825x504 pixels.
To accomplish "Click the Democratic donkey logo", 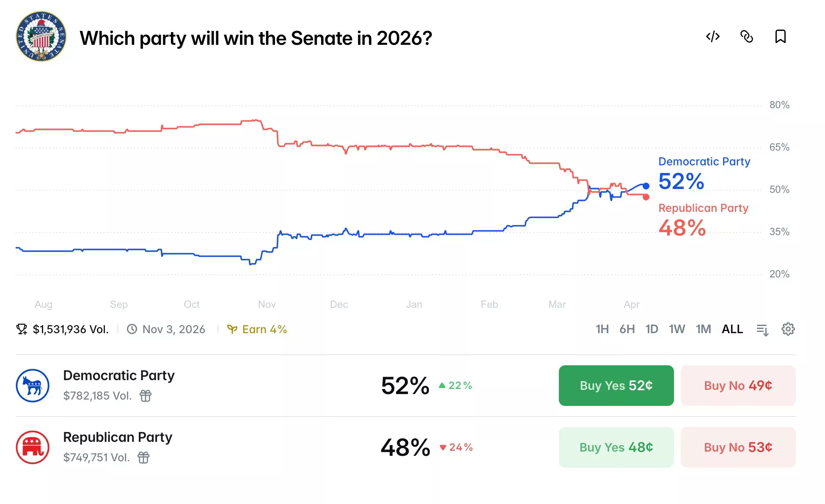I will pyautogui.click(x=33, y=386).
